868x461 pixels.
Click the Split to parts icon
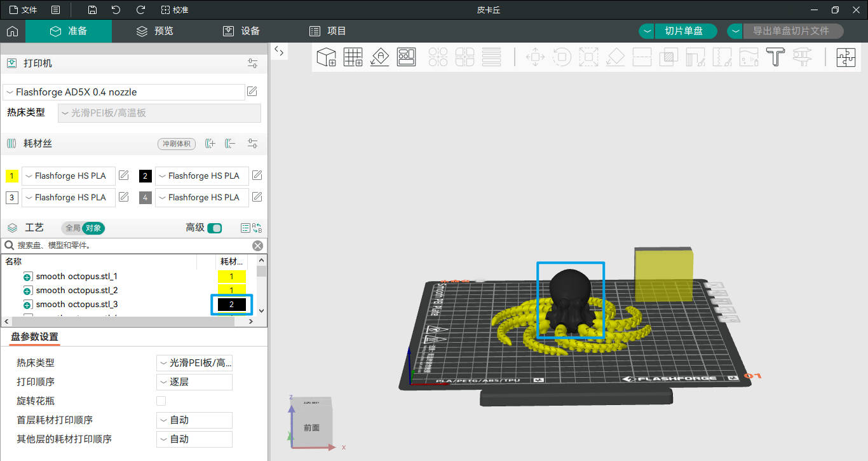click(x=465, y=57)
